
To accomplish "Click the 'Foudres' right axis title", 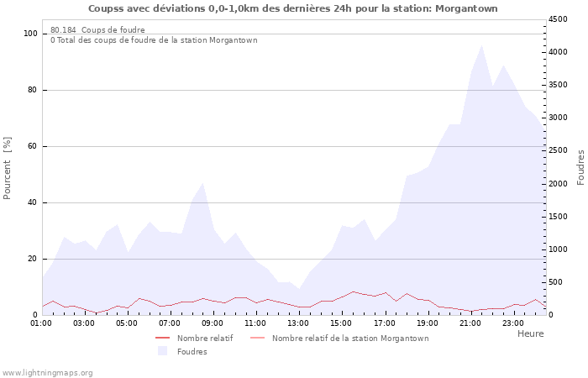I will 580,168.
